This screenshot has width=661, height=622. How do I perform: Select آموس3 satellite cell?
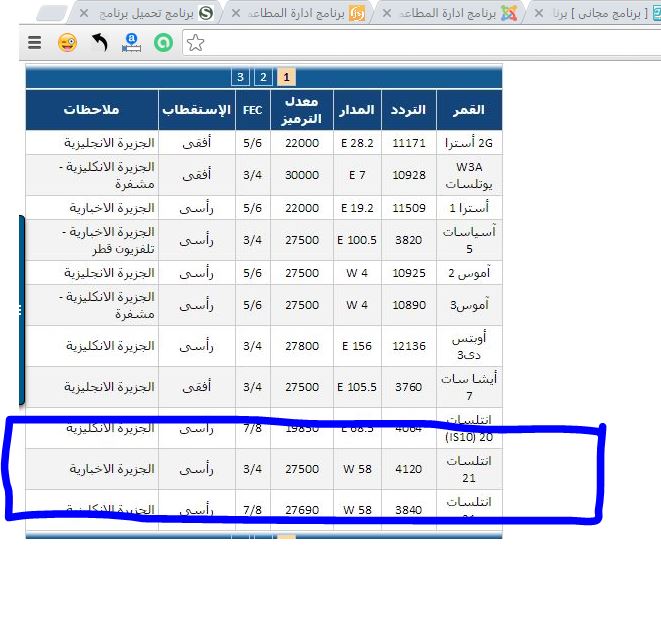point(469,305)
